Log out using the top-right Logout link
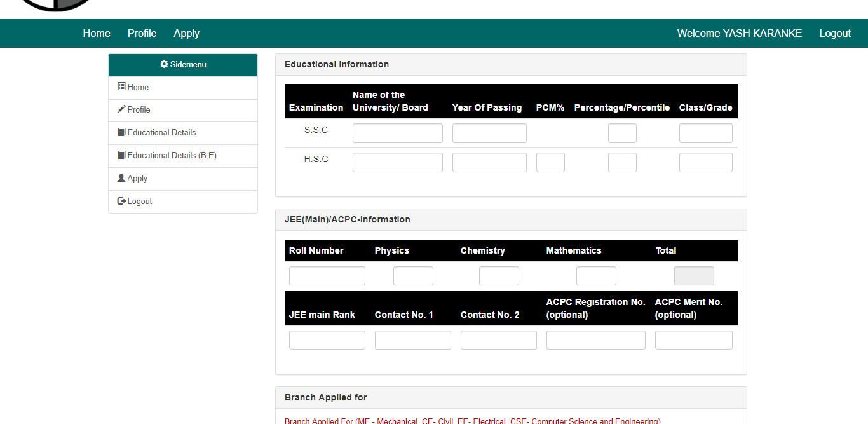This screenshot has width=868, height=424. [x=834, y=33]
